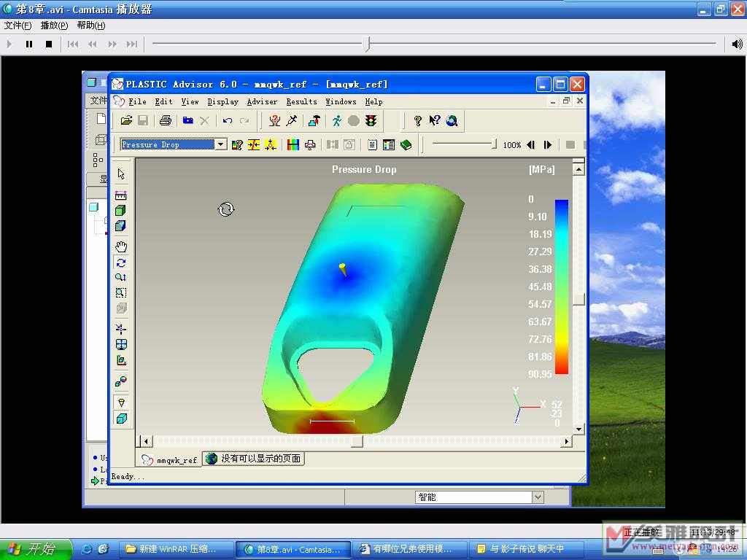Screen dimensions: 747x560
Task: Choose the arrow Select tool
Action: point(121,174)
